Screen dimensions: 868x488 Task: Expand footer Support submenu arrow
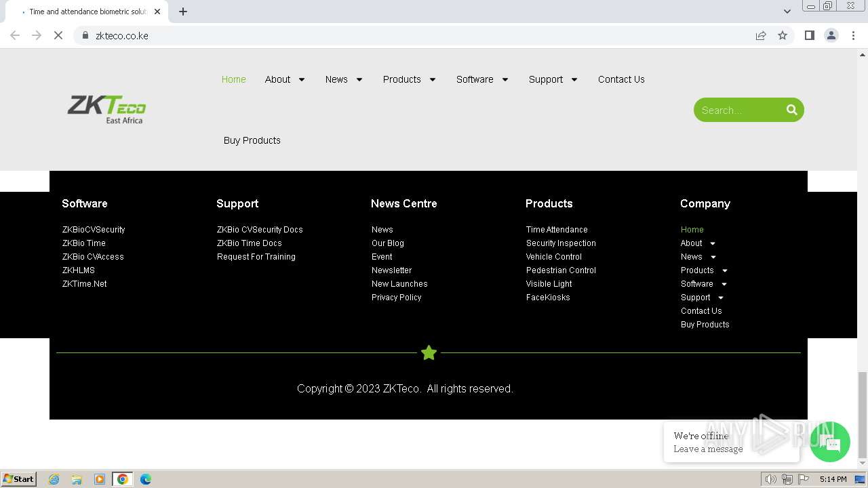[721, 298]
